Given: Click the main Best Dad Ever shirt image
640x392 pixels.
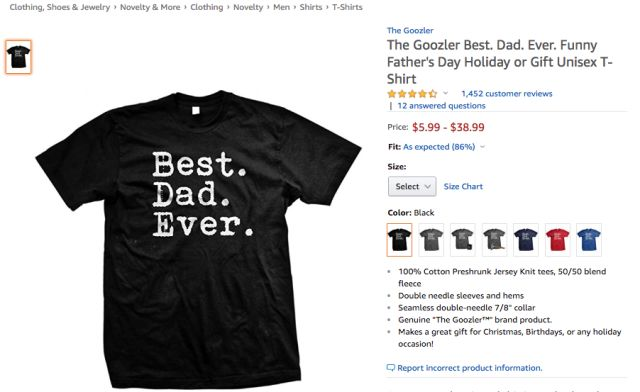Looking at the screenshot, I should pyautogui.click(x=198, y=239).
